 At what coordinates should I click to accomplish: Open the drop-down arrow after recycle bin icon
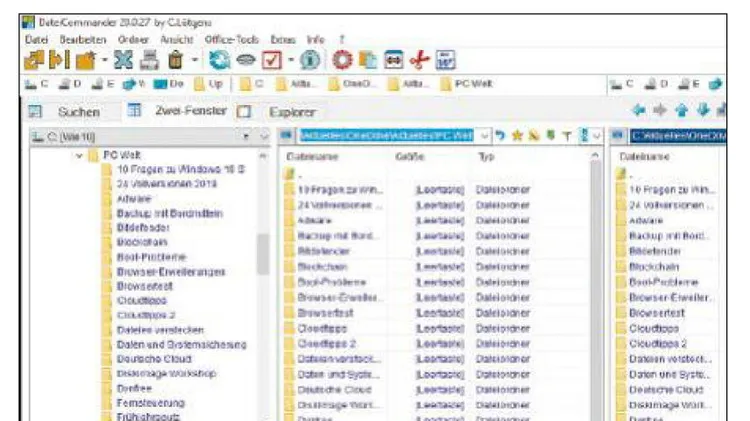click(x=195, y=60)
